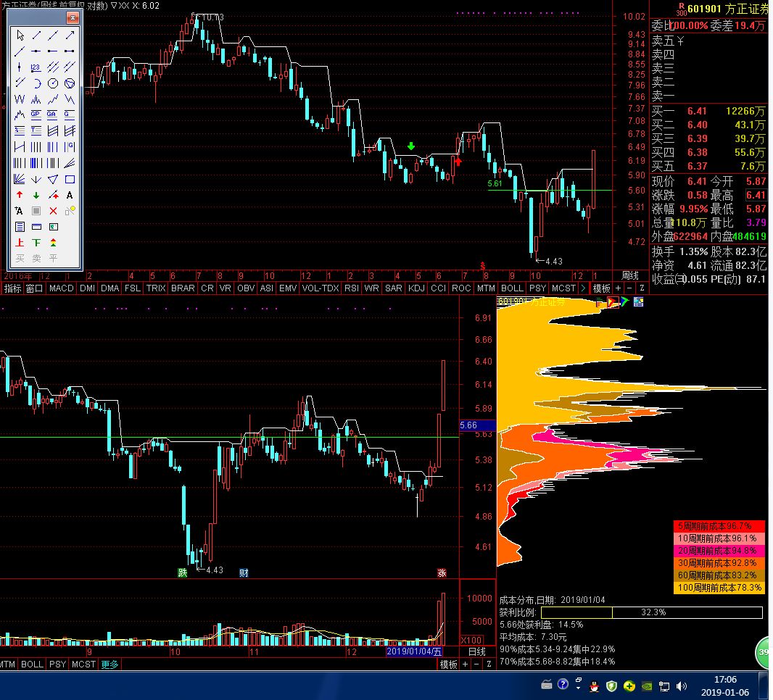Switch to the 窗口 tab
The height and width of the screenshot is (700, 773).
tap(34, 288)
